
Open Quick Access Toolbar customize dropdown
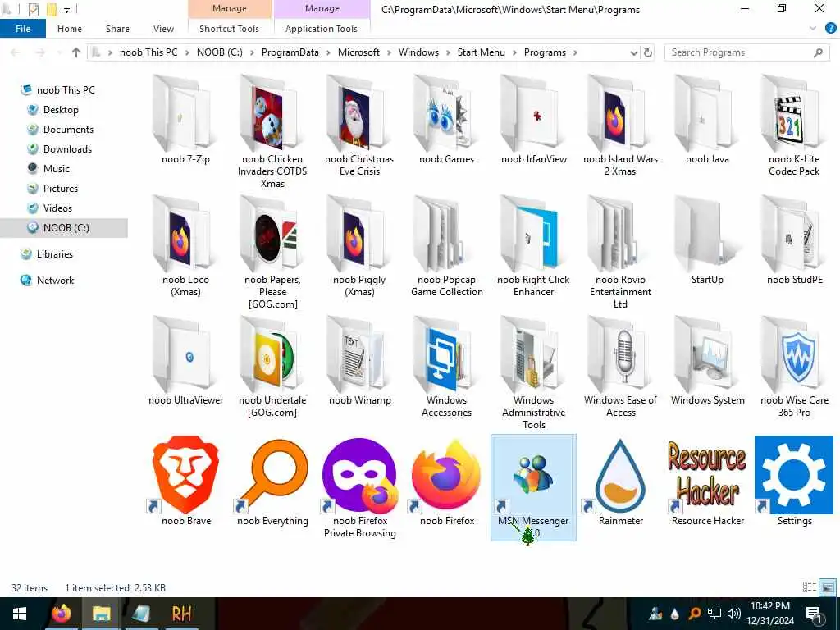click(67, 10)
